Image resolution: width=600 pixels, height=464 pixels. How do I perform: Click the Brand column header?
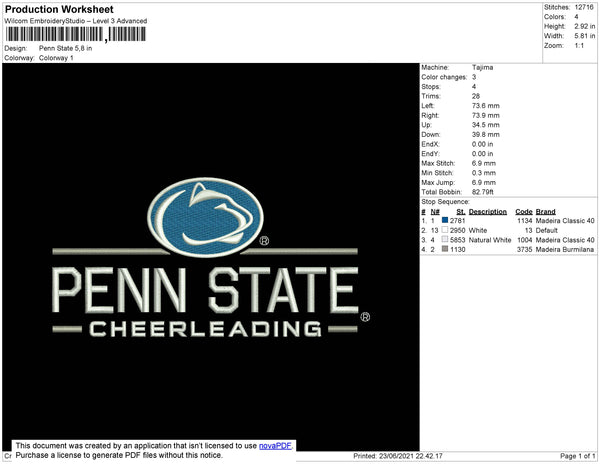click(x=545, y=212)
